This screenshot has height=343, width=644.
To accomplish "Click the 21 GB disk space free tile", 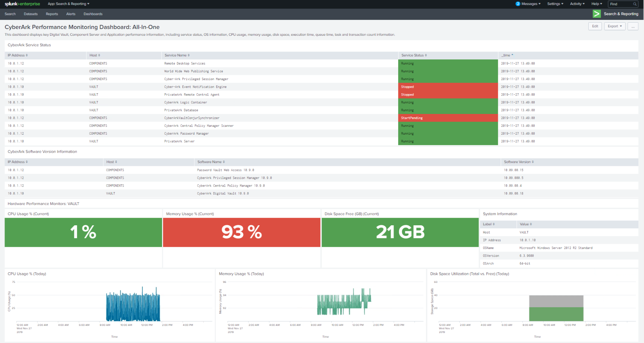I will [400, 232].
